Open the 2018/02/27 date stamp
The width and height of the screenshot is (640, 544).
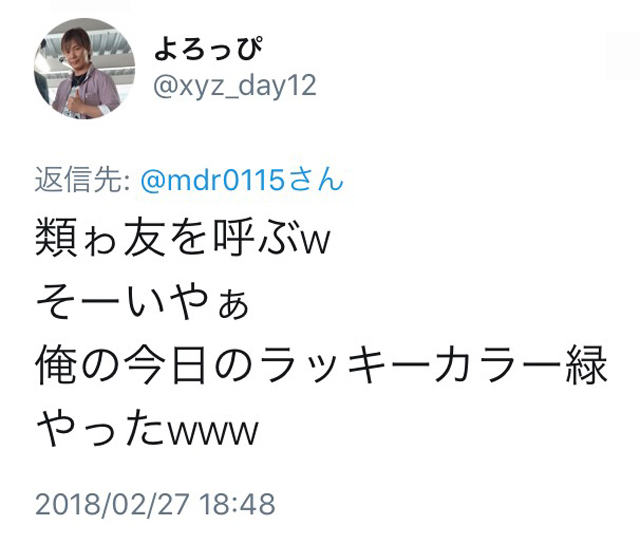(x=113, y=504)
